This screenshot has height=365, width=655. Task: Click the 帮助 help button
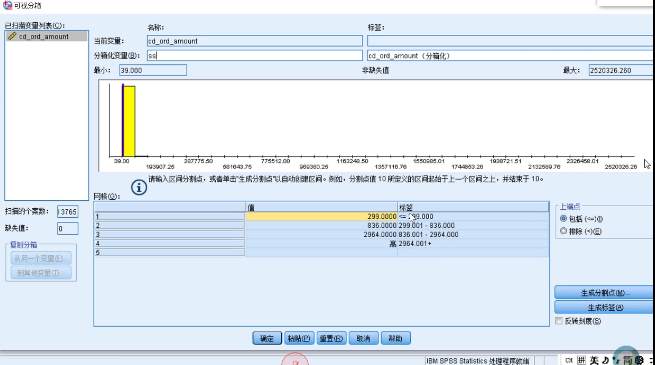[x=396, y=338]
